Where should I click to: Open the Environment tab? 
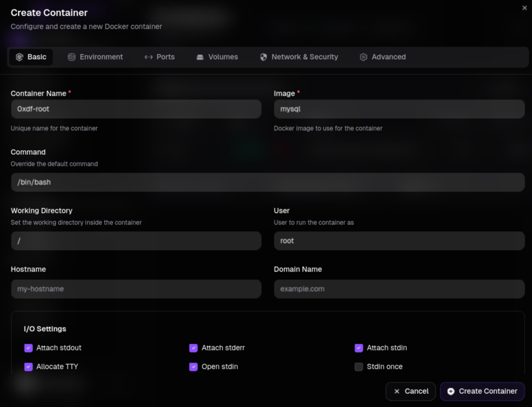(x=95, y=57)
